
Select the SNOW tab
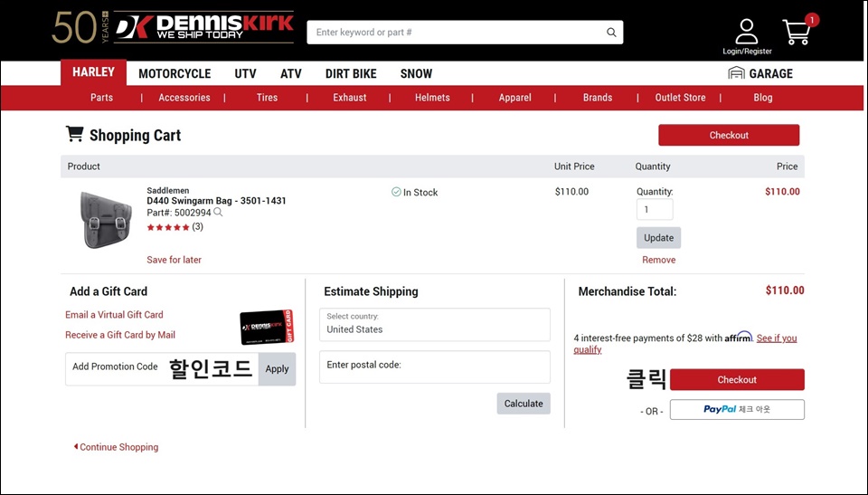[x=416, y=73]
